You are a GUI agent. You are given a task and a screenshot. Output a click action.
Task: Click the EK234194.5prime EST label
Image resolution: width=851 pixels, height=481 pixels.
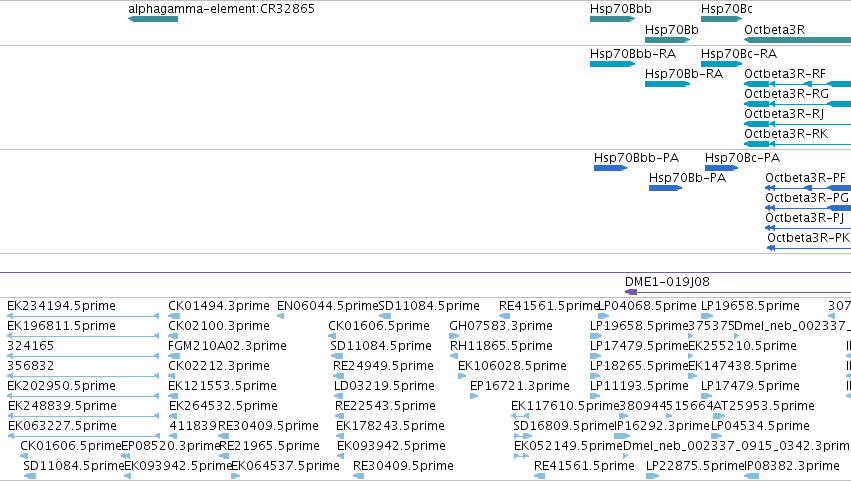pyautogui.click(x=61, y=306)
